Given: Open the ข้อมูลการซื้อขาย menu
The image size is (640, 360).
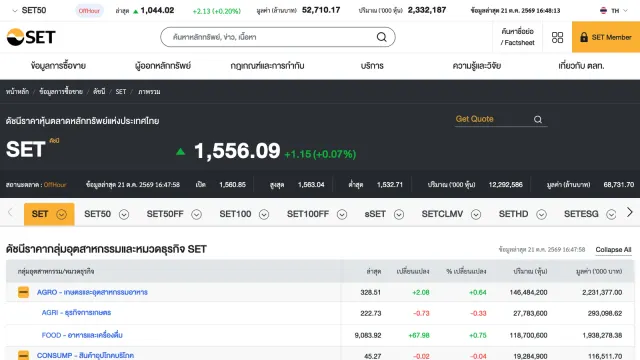Looking at the screenshot, I should point(58,66).
